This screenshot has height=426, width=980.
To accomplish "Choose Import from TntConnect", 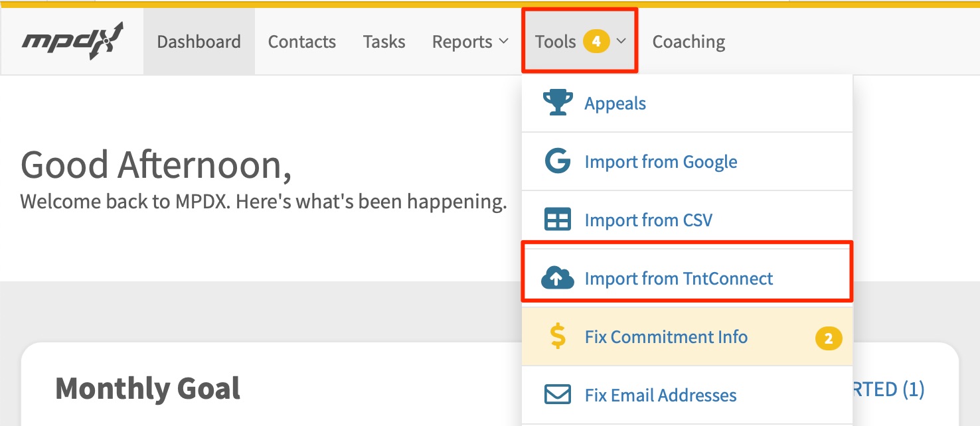I will [687, 278].
